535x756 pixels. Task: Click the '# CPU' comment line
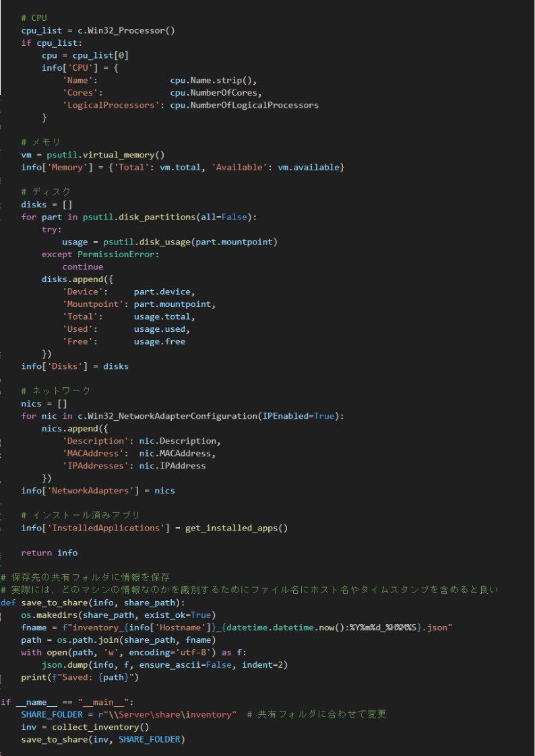pyautogui.click(x=34, y=18)
